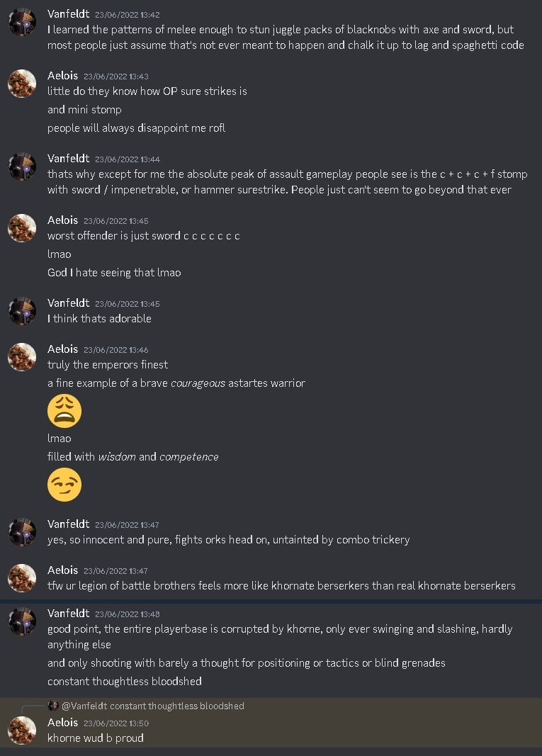Click the small avatar in the reply preview
The image size is (542, 756).
pyautogui.click(x=52, y=706)
